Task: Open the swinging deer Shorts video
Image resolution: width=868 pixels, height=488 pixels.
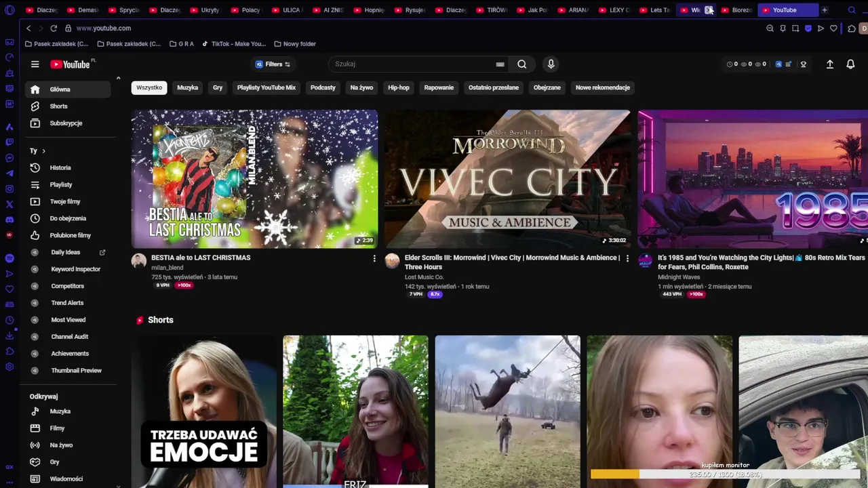Action: (507, 411)
